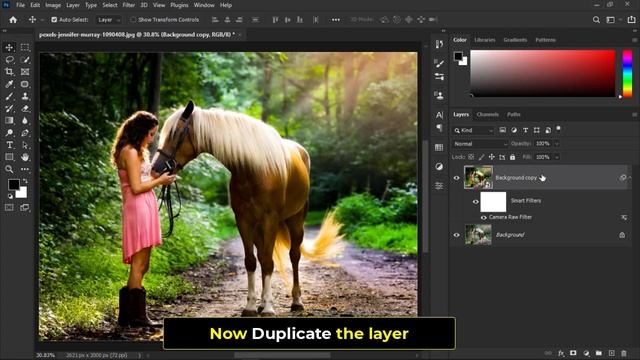
Task: Select the Eyedropper tool
Action: [x=9, y=84]
